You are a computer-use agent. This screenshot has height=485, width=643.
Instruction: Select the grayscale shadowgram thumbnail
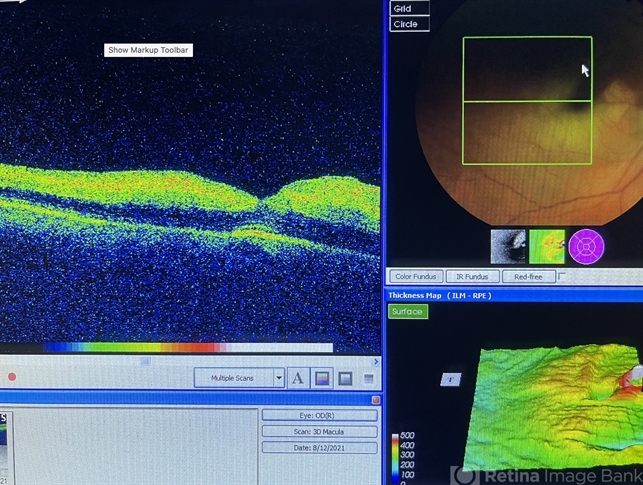point(508,246)
